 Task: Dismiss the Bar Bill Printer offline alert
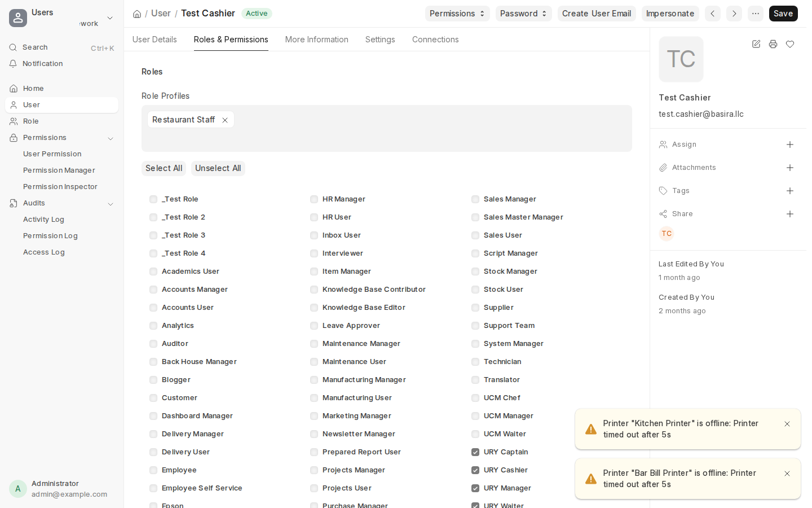click(787, 474)
